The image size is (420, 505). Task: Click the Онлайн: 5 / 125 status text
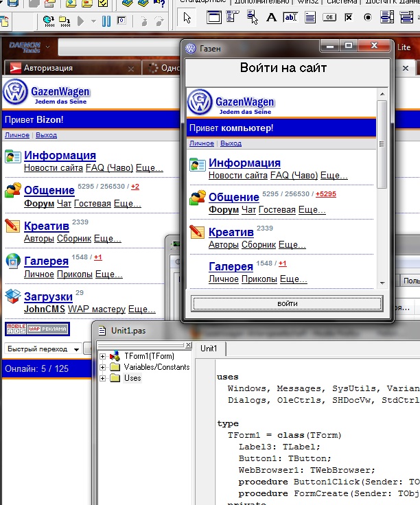(x=37, y=368)
